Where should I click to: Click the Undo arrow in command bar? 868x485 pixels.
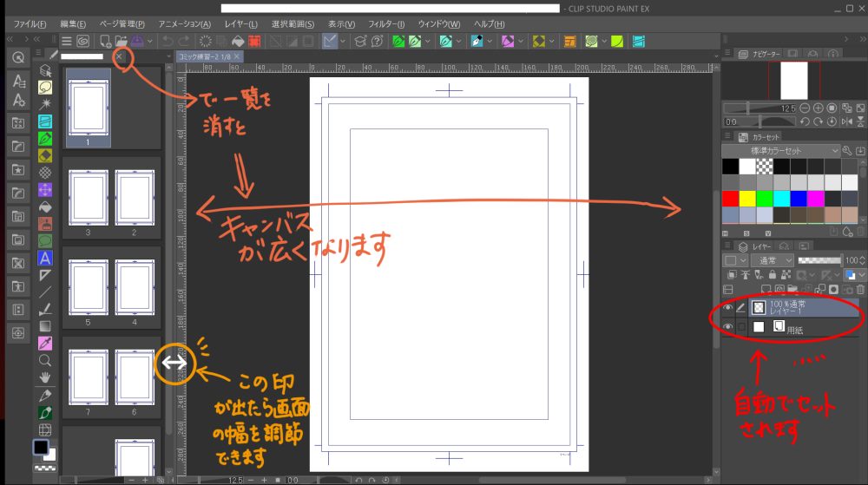(x=168, y=41)
